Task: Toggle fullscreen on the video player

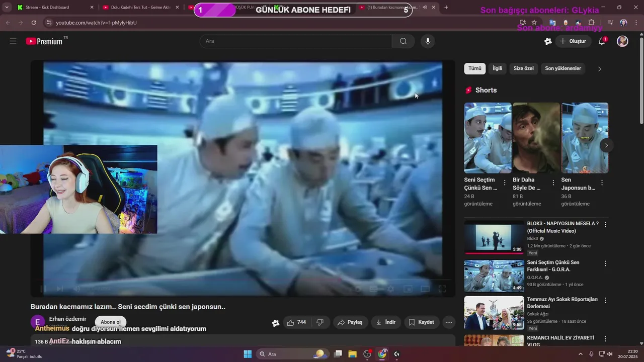Action: (442, 289)
